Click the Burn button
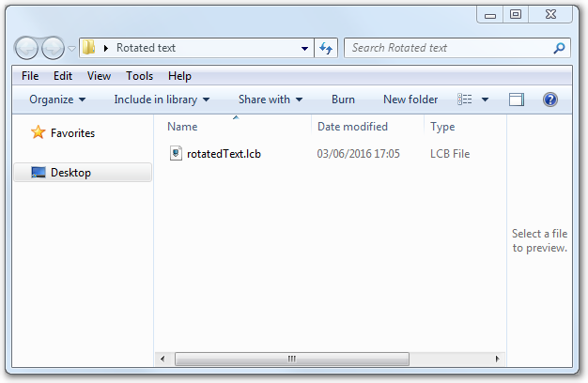The width and height of the screenshot is (588, 383). click(x=343, y=100)
